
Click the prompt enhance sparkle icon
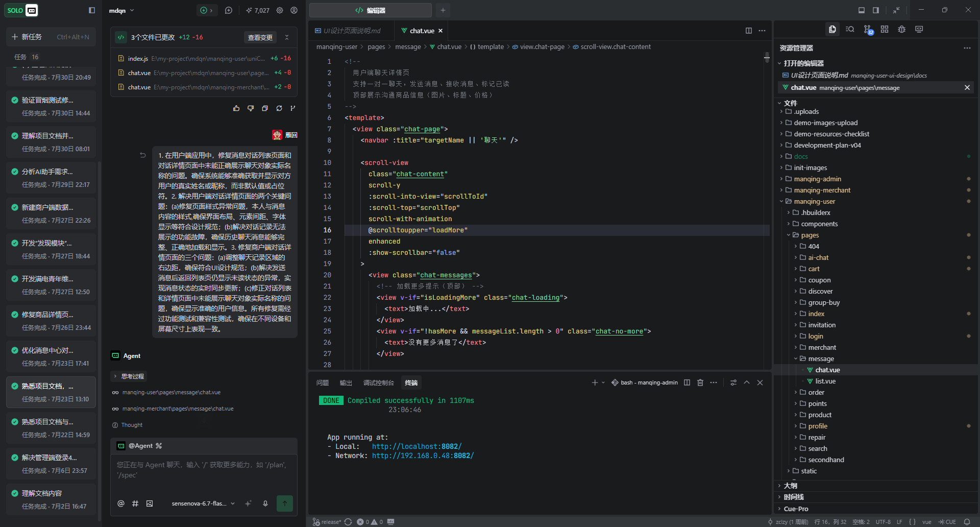tap(249, 504)
